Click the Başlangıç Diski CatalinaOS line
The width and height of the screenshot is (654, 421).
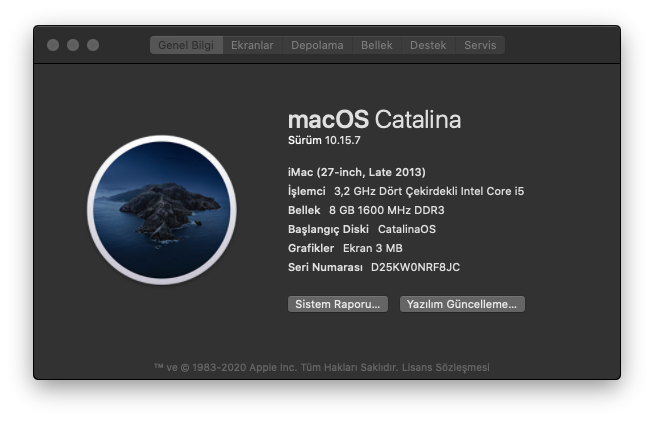[x=361, y=229]
